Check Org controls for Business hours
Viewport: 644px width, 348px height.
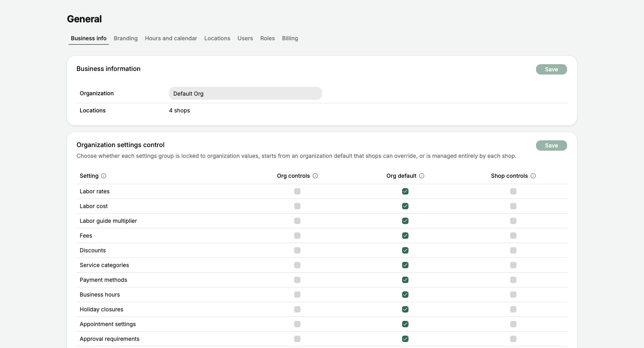297,295
